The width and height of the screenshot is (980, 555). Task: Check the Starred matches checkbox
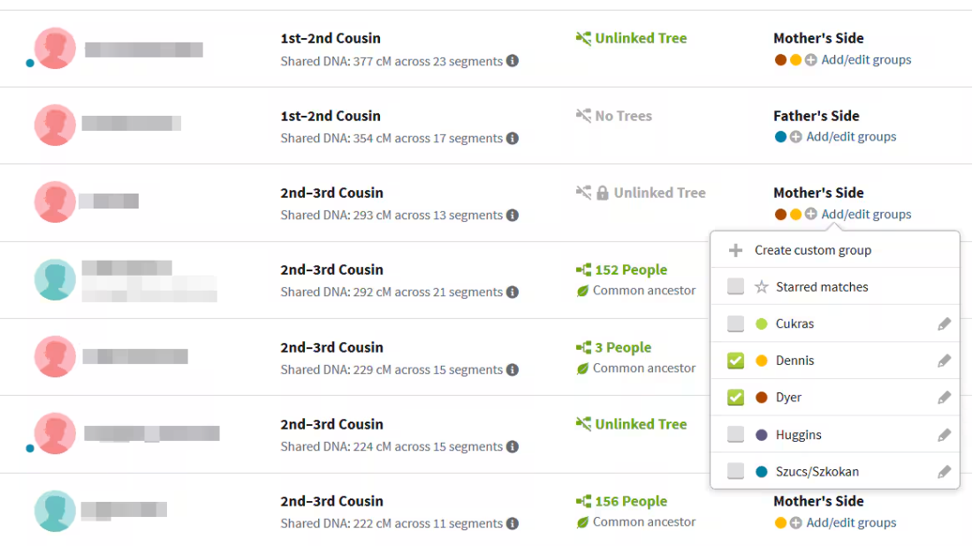[735, 287]
